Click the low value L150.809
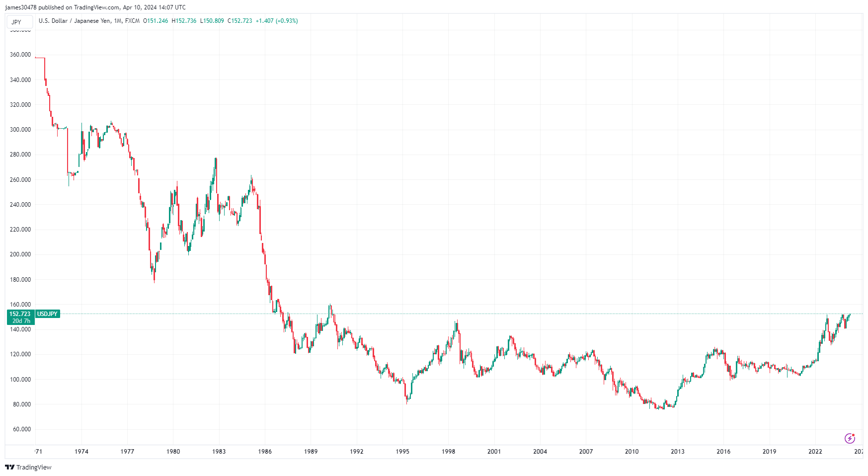 212,21
